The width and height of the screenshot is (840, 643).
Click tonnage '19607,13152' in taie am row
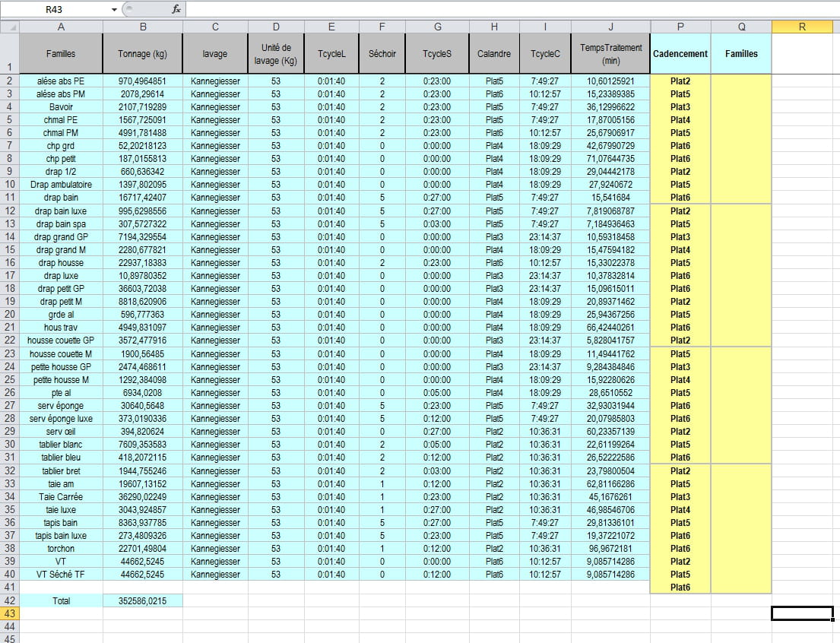(142, 484)
